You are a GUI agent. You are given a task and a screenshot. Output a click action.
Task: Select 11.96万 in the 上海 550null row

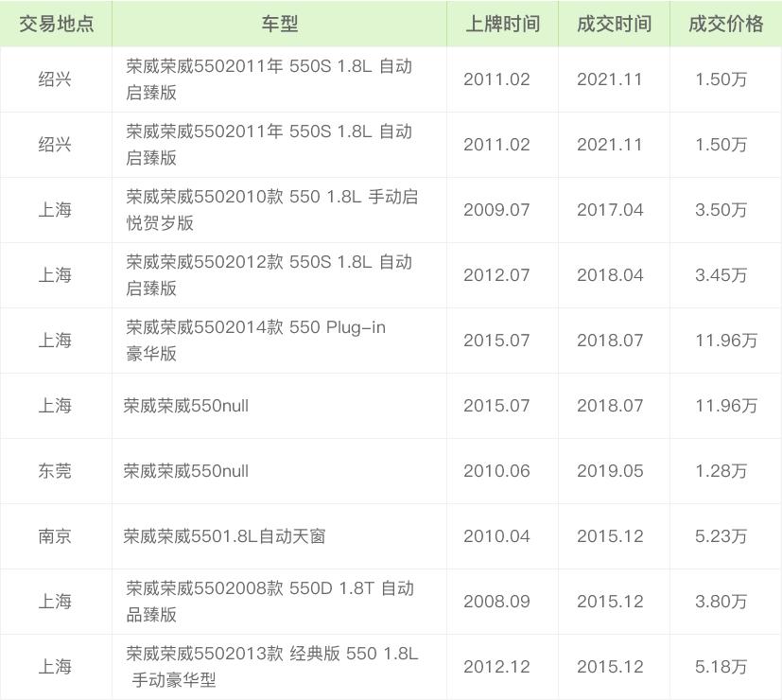(726, 406)
